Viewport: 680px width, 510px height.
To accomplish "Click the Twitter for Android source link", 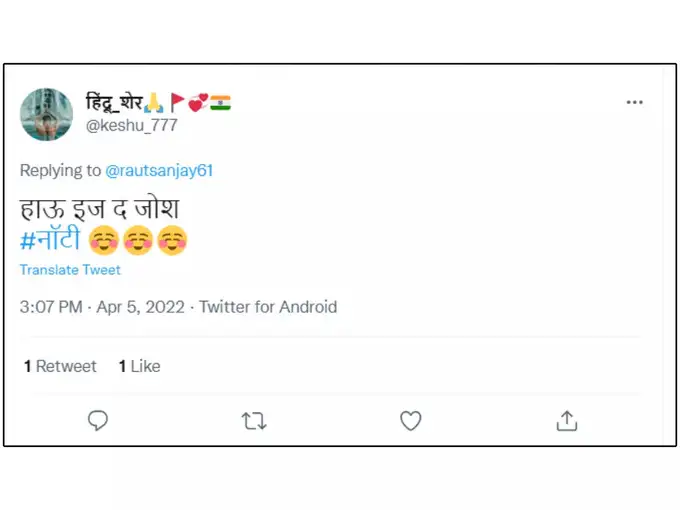I will tap(268, 307).
